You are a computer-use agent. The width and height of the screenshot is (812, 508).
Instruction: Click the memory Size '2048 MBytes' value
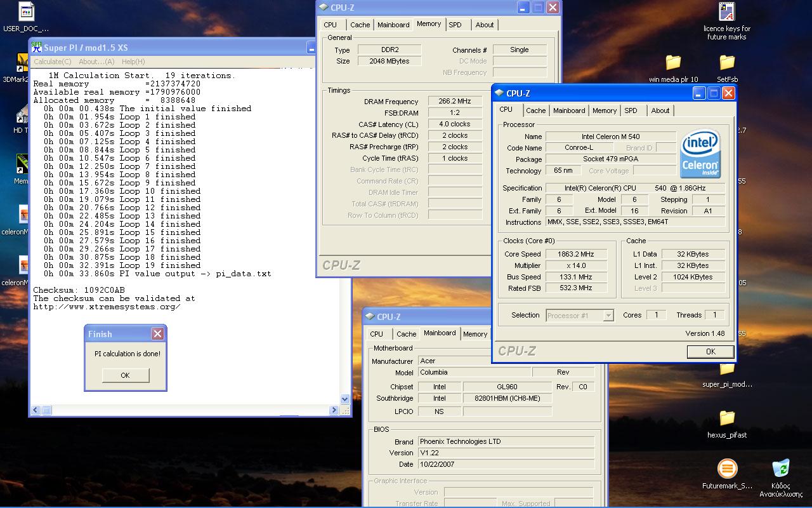[x=389, y=61]
